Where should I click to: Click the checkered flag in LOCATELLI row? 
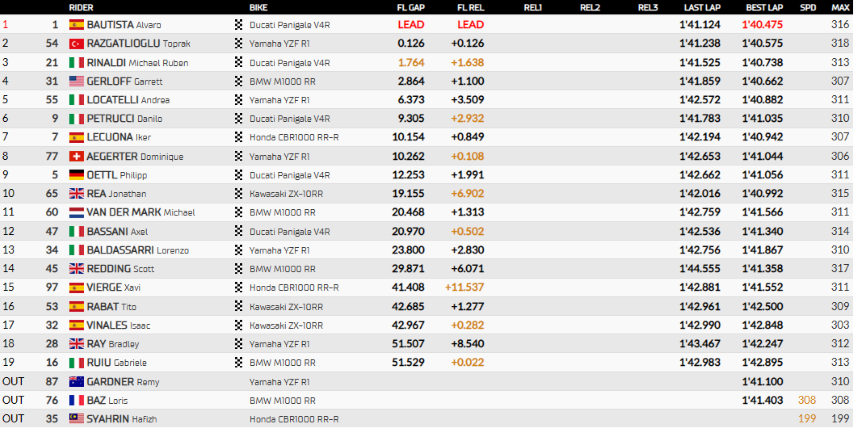coord(238,100)
